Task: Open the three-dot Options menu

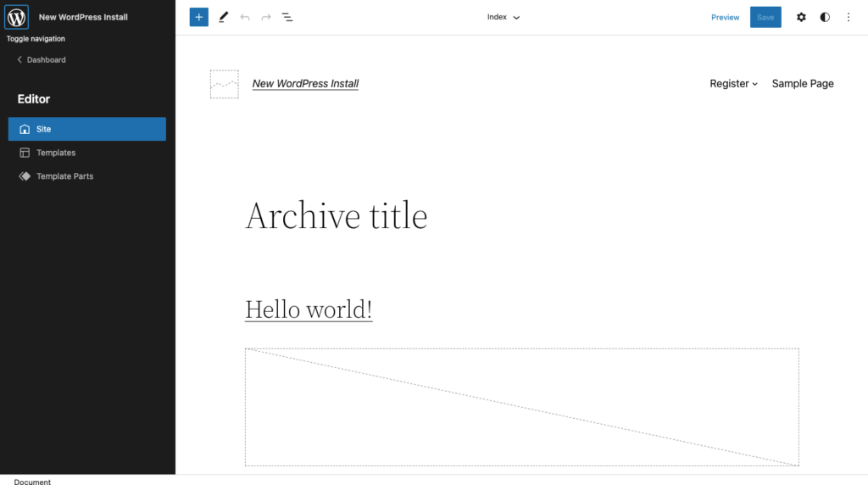Action: [848, 17]
